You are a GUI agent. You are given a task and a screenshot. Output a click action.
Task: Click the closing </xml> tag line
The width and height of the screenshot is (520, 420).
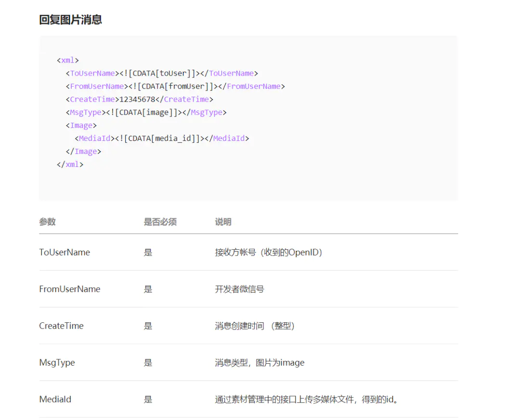(x=70, y=165)
